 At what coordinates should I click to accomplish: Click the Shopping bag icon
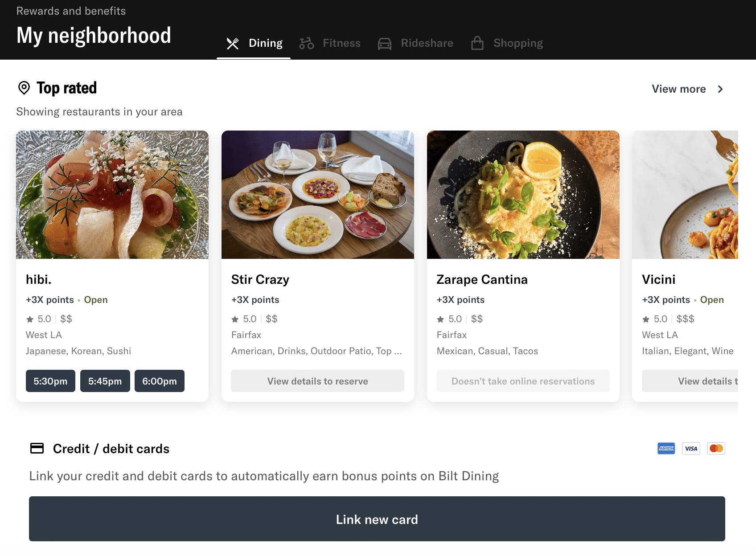click(x=477, y=43)
